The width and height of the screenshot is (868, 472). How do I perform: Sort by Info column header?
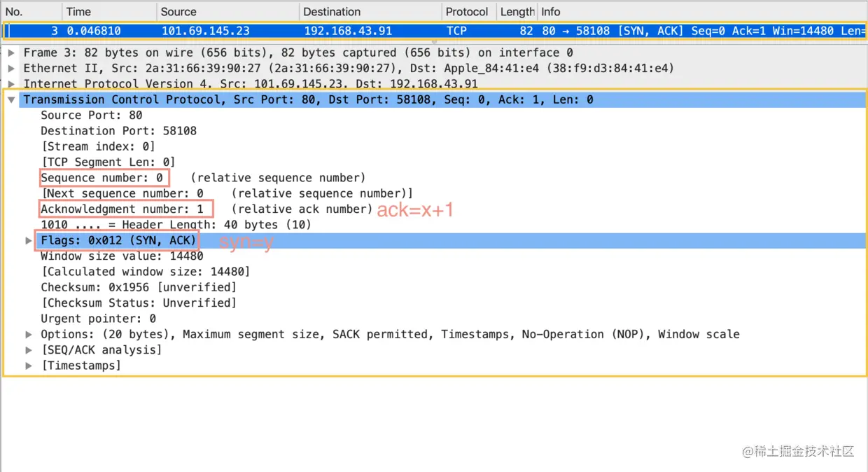click(702, 12)
